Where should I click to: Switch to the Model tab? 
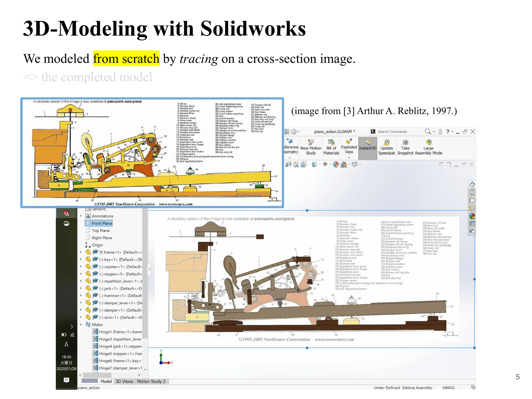tap(106, 381)
